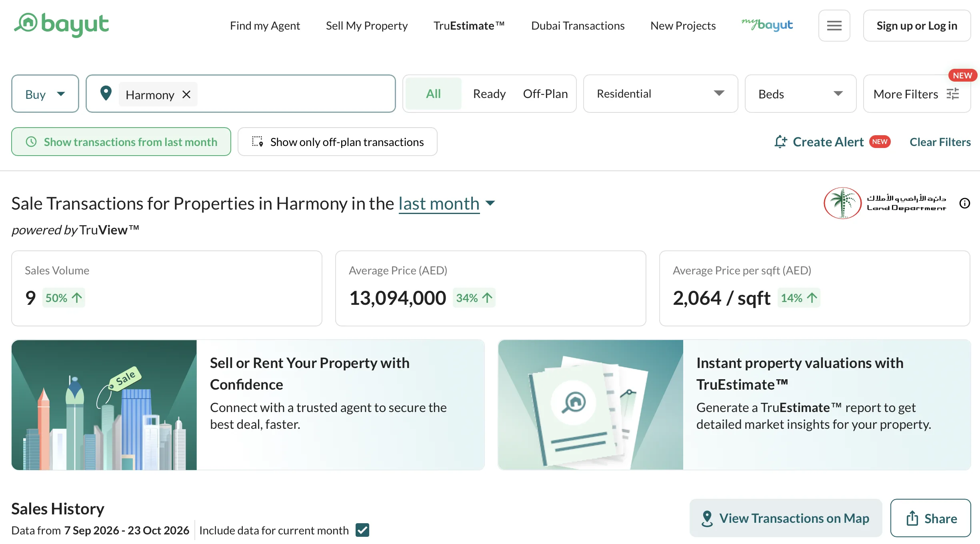
Task: Toggle Include data for current month checkbox
Action: (362, 530)
